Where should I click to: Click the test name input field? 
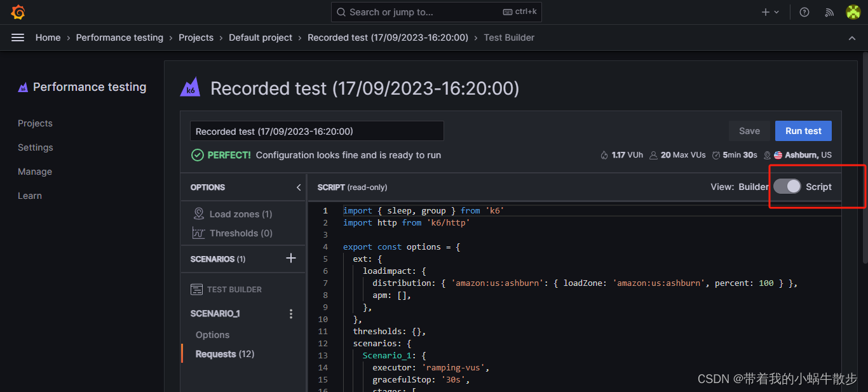317,132
